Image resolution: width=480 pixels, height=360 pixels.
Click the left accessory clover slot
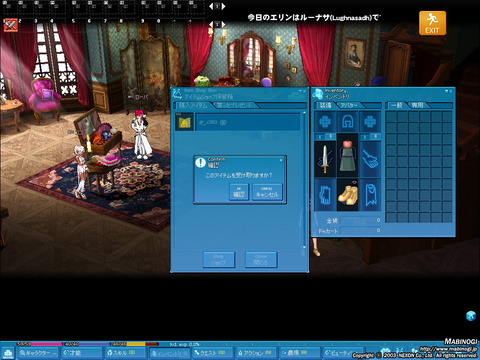(325, 122)
